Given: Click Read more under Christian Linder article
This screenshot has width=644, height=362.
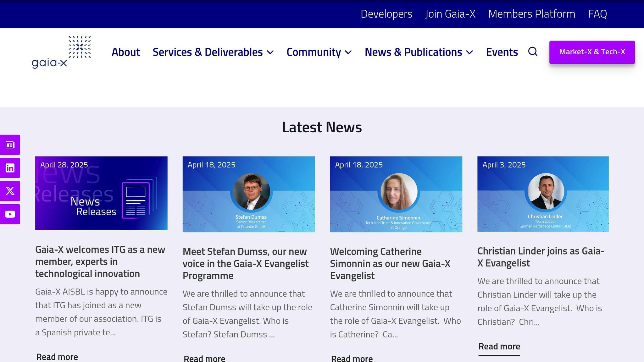Looking at the screenshot, I should click(x=499, y=346).
